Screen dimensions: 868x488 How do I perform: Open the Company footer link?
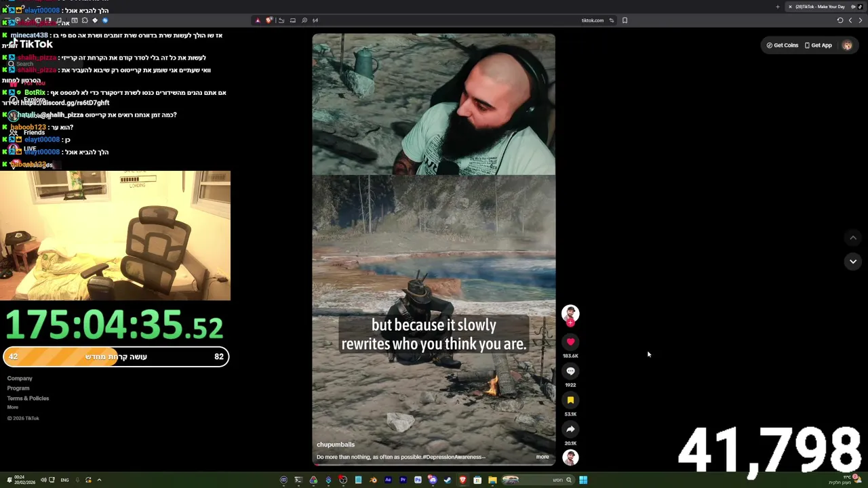coord(20,378)
